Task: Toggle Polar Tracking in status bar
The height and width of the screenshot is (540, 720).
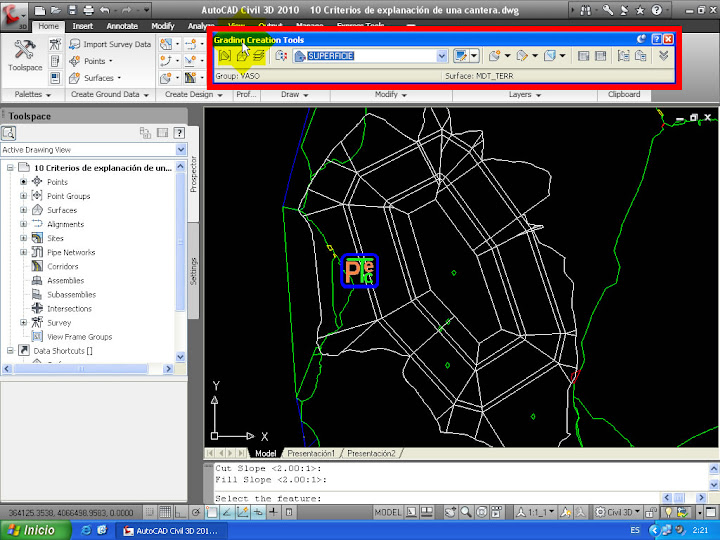Action: 196,512
